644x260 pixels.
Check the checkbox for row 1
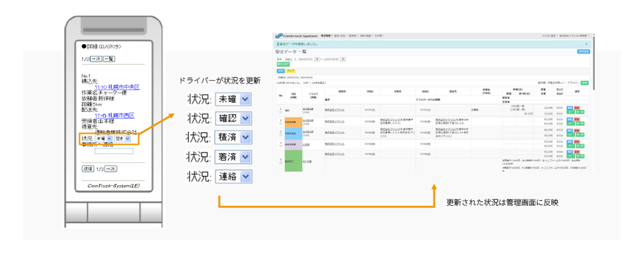pos(280,112)
